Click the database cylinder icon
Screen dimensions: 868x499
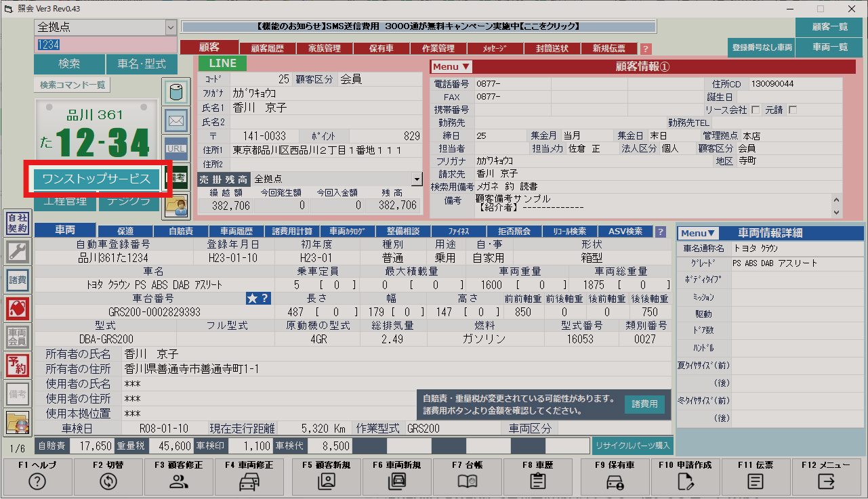coord(176,93)
